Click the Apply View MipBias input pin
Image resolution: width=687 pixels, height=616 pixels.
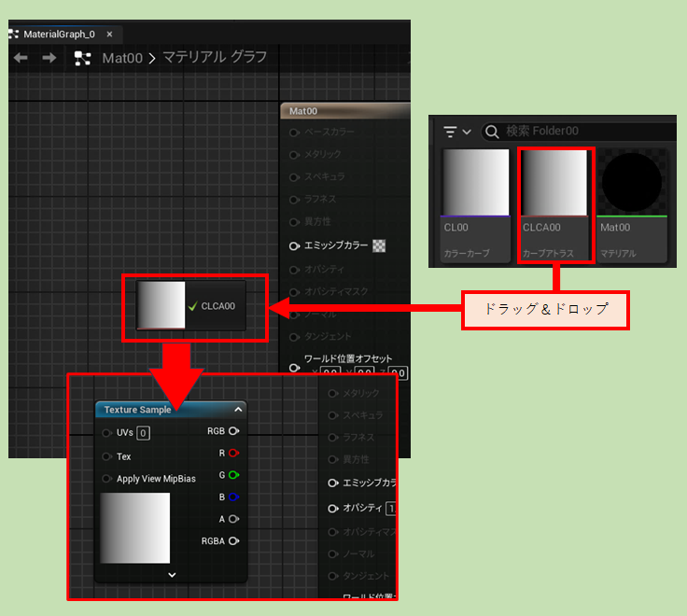[107, 479]
